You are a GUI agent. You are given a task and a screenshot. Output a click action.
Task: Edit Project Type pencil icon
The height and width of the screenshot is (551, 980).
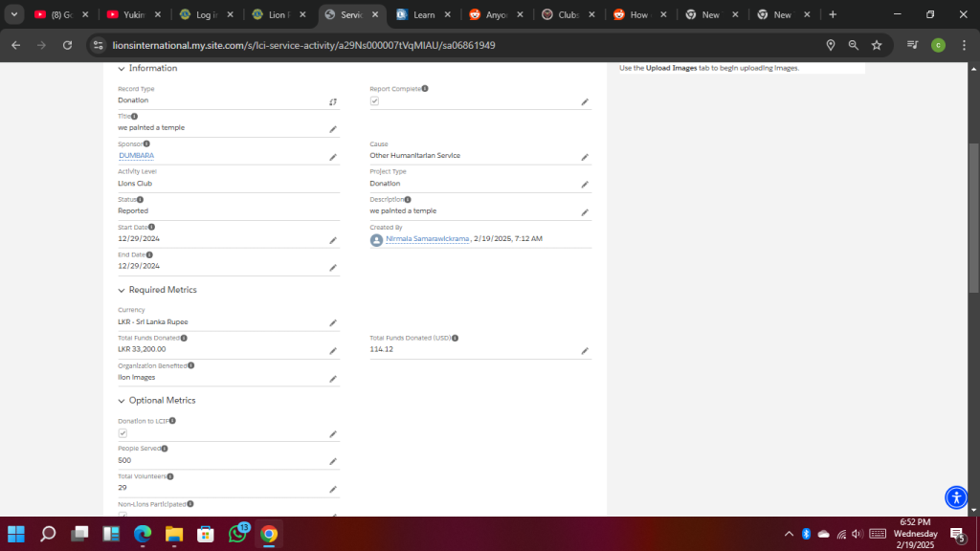click(585, 185)
